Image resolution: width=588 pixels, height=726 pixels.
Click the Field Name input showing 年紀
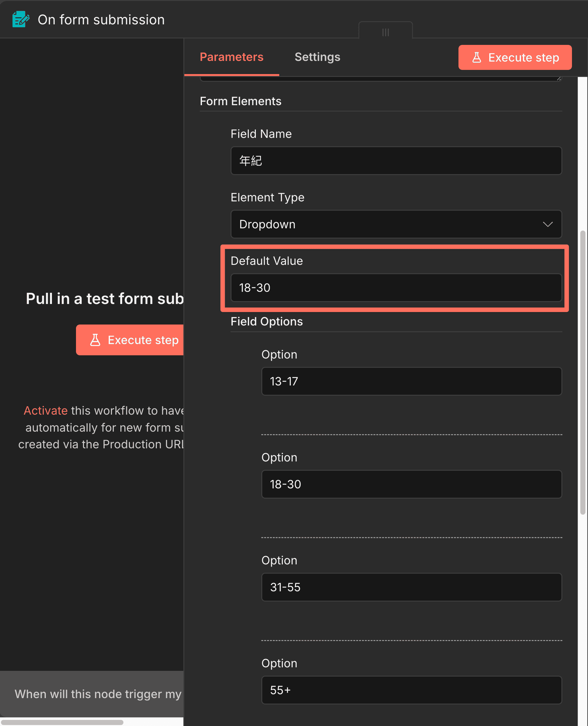(x=396, y=161)
